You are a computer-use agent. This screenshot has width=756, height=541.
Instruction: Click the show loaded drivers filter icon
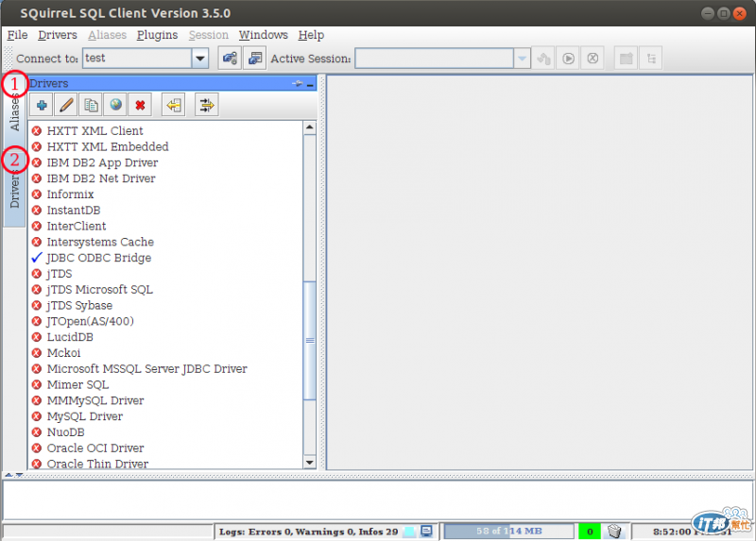pyautogui.click(x=207, y=105)
